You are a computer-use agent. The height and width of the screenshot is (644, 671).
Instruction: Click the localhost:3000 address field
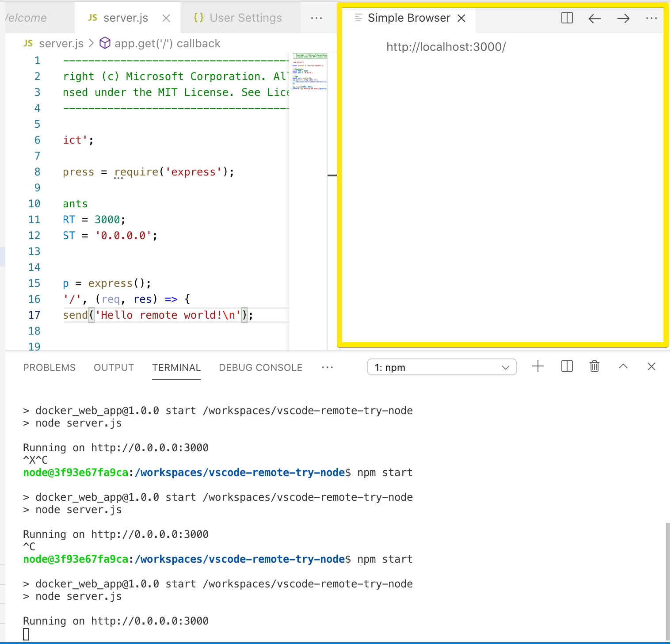point(446,46)
